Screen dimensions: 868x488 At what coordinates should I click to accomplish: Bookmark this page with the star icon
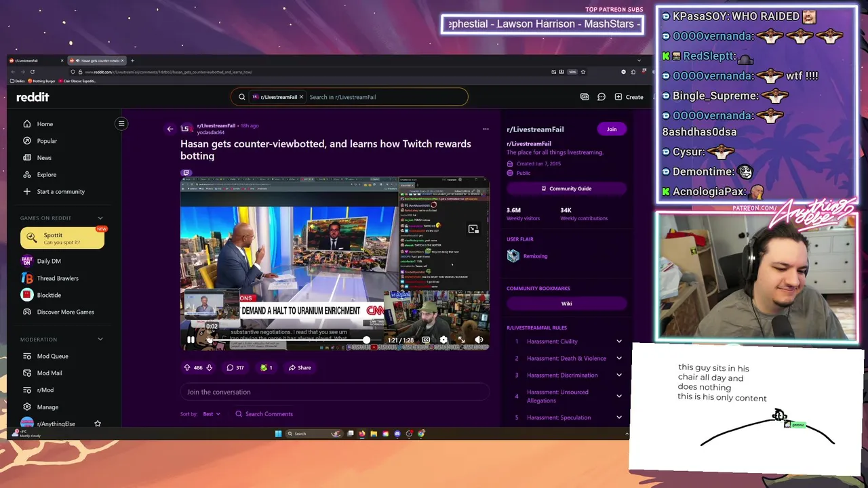pyautogui.click(x=583, y=72)
